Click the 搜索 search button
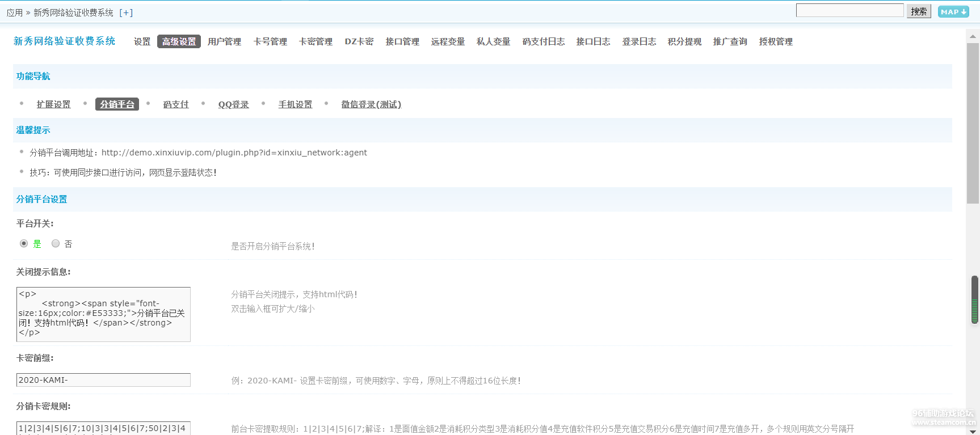 pyautogui.click(x=919, y=11)
